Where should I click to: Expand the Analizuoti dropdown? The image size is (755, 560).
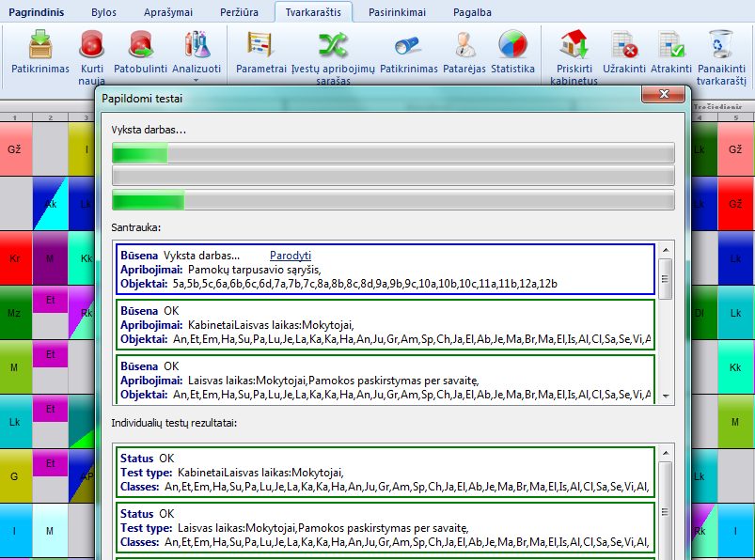pos(197,56)
